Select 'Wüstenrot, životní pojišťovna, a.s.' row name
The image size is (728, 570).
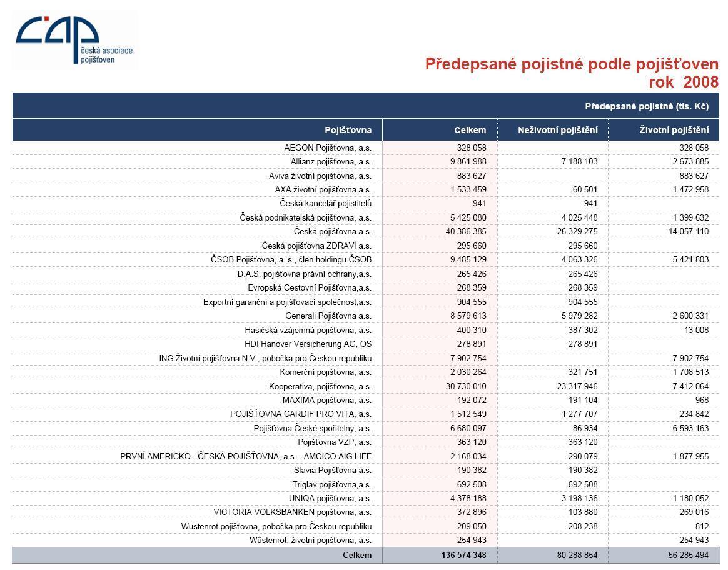tap(311, 541)
